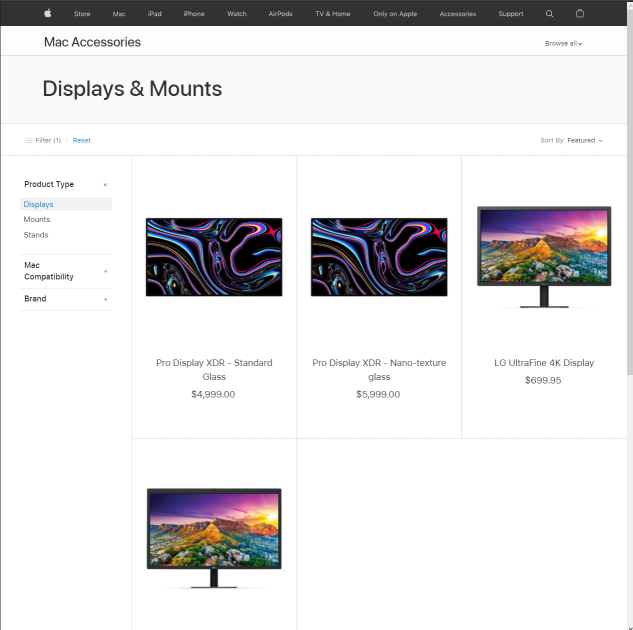Open the Support navigation item
The width and height of the screenshot is (633, 630).
(x=510, y=14)
